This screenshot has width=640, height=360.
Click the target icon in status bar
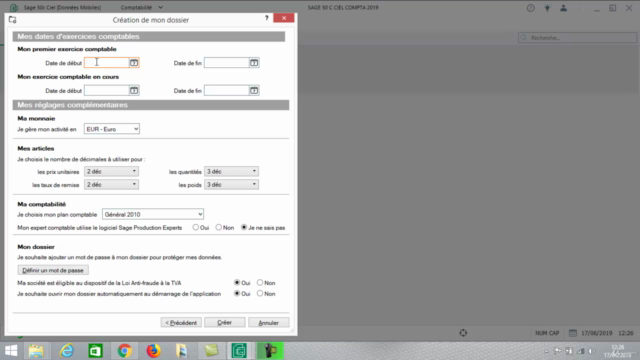(463, 333)
